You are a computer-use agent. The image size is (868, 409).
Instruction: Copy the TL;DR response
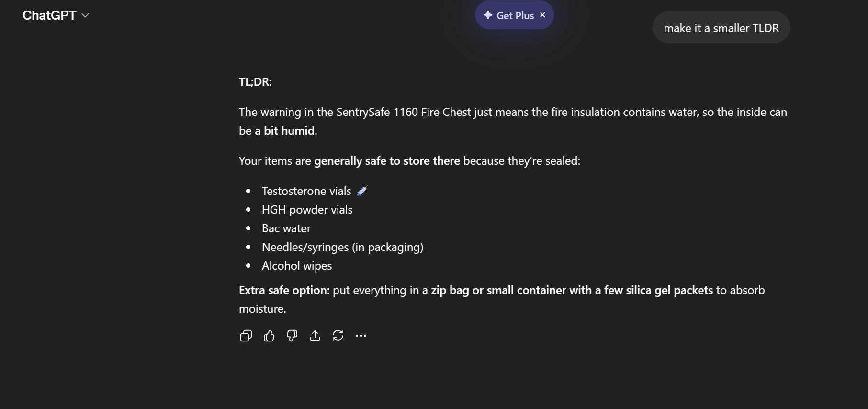pos(246,336)
